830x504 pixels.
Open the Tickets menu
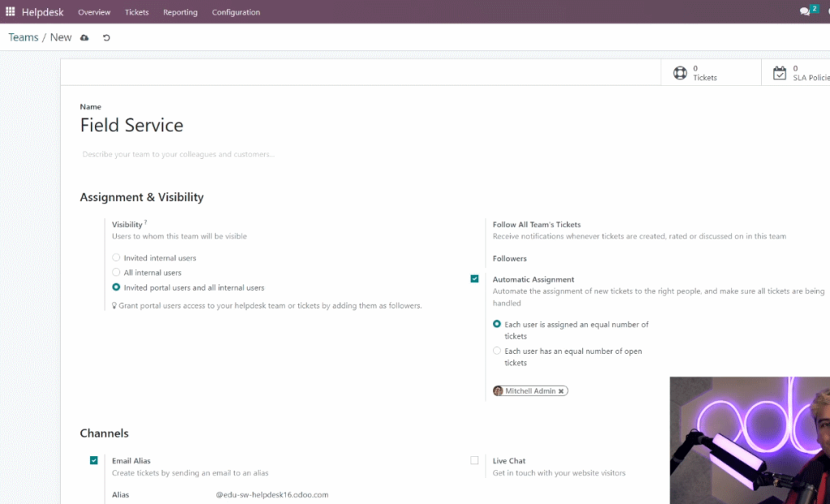point(136,12)
